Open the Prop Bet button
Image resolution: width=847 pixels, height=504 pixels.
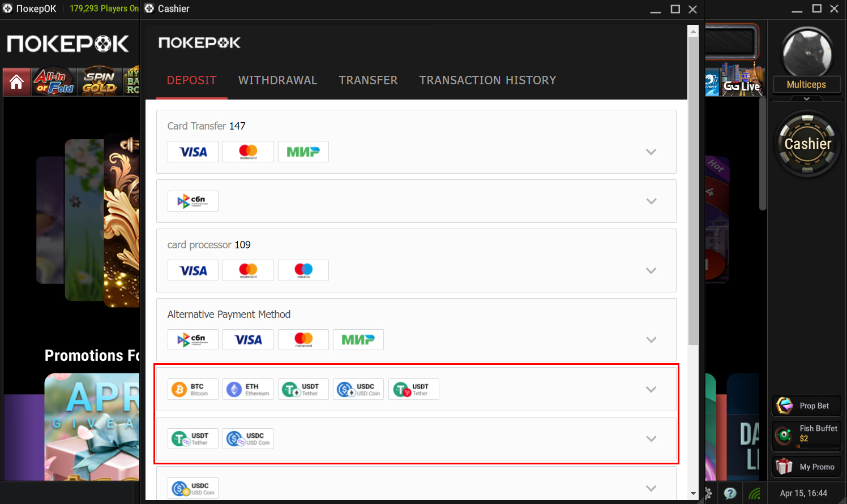[x=807, y=406]
